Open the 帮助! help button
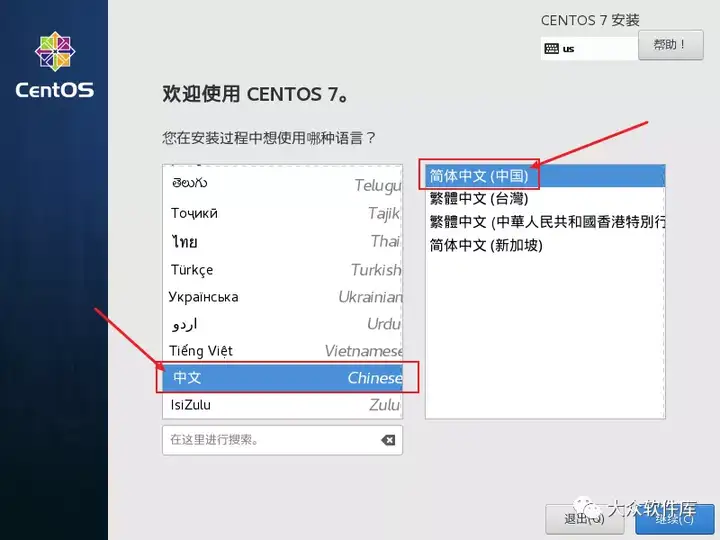Image resolution: width=720 pixels, height=540 pixels. click(x=670, y=45)
